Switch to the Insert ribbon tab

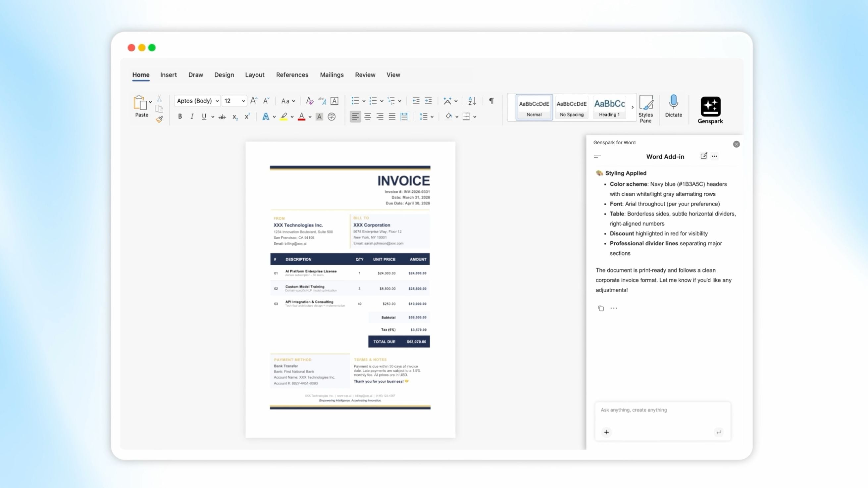point(169,75)
